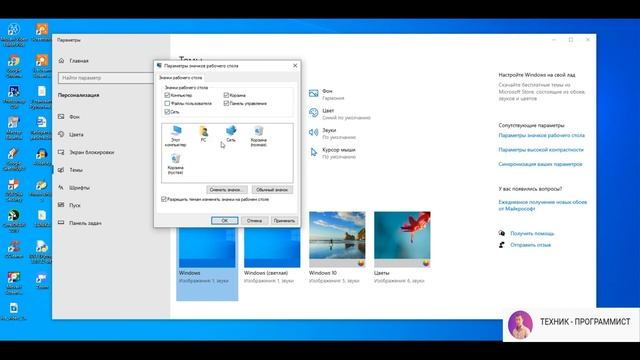Close the desktop icon settings dialog
Screen dimensions: 640x360
point(295,65)
